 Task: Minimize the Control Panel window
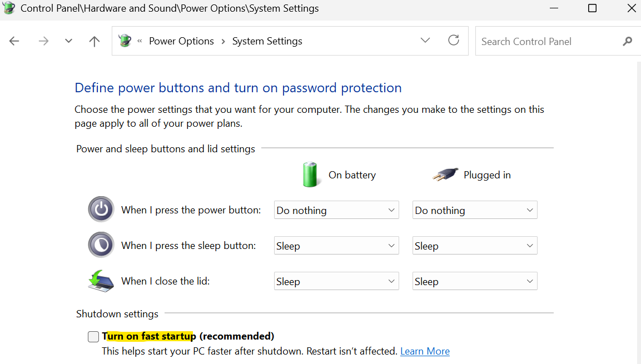point(554,8)
